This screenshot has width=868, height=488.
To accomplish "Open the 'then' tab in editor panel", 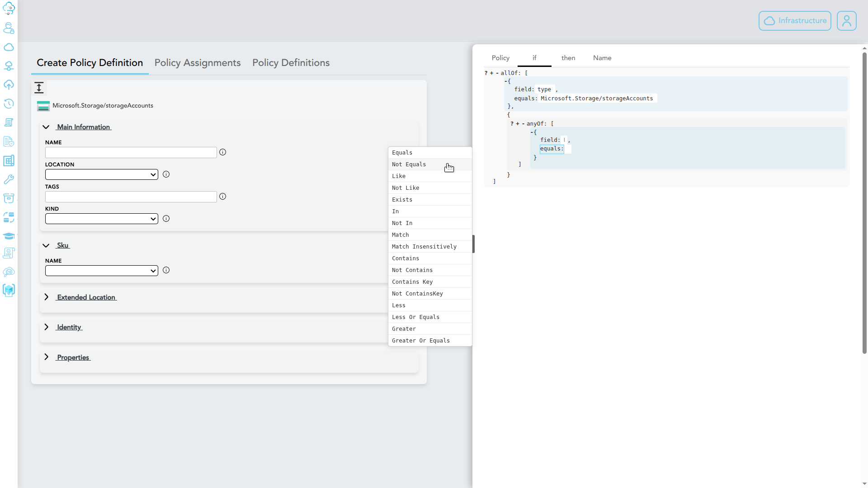I will coord(568,58).
